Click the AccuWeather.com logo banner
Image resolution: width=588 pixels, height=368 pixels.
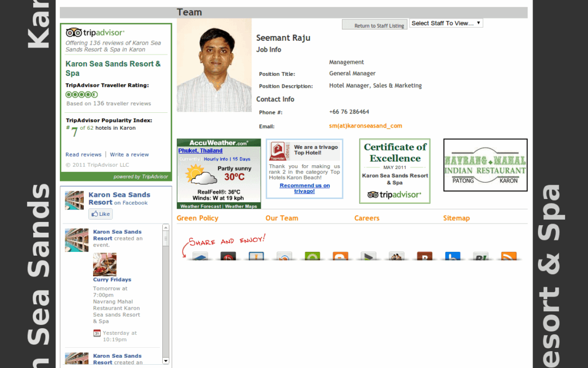219,143
